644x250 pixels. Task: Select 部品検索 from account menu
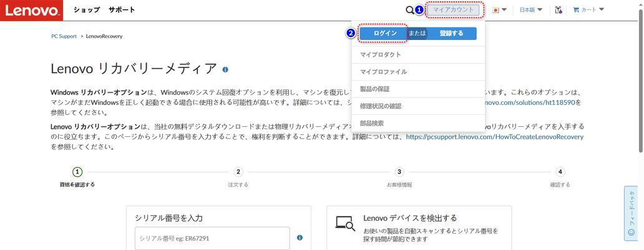[418, 123]
